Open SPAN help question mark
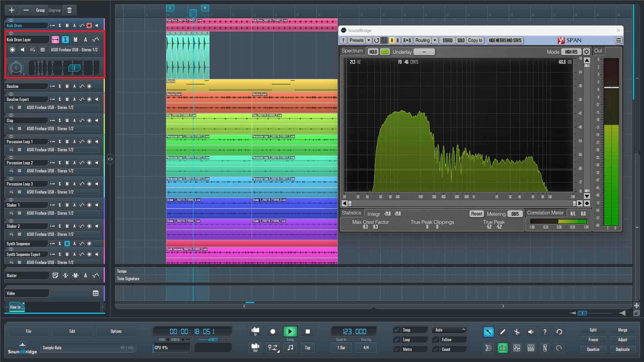 pos(343,40)
